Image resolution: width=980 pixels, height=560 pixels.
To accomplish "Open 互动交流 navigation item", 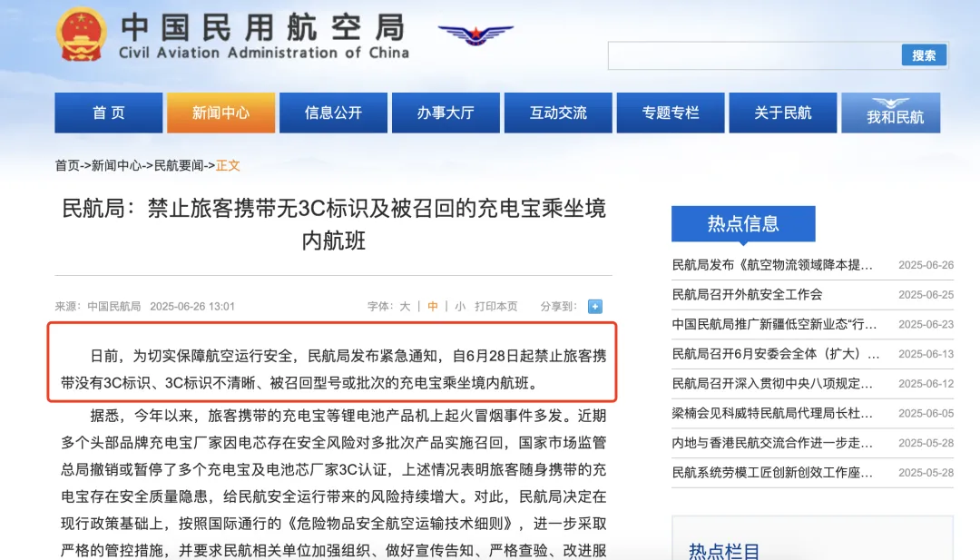I will 558,113.
